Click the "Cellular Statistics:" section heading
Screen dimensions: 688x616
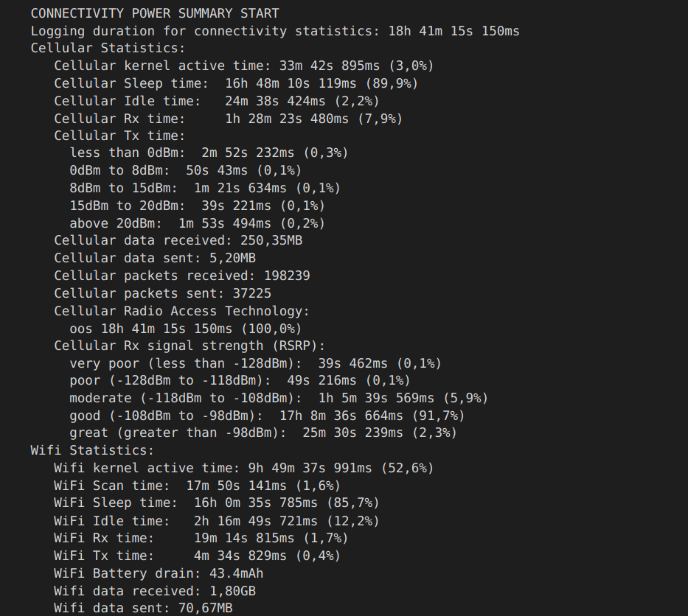tap(108, 48)
